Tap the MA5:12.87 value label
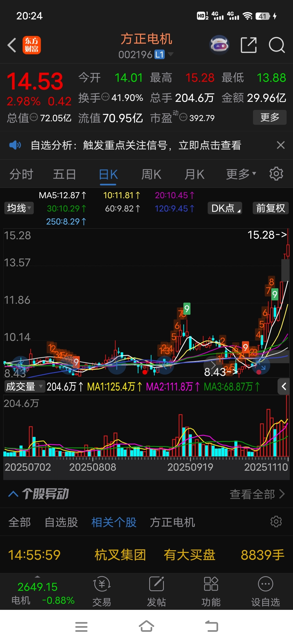 coord(62,195)
